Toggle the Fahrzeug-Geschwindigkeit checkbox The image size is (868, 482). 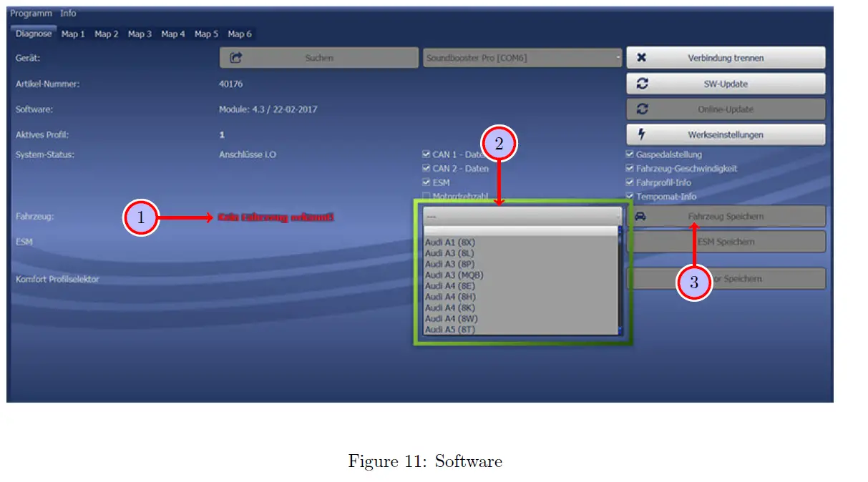(630, 169)
